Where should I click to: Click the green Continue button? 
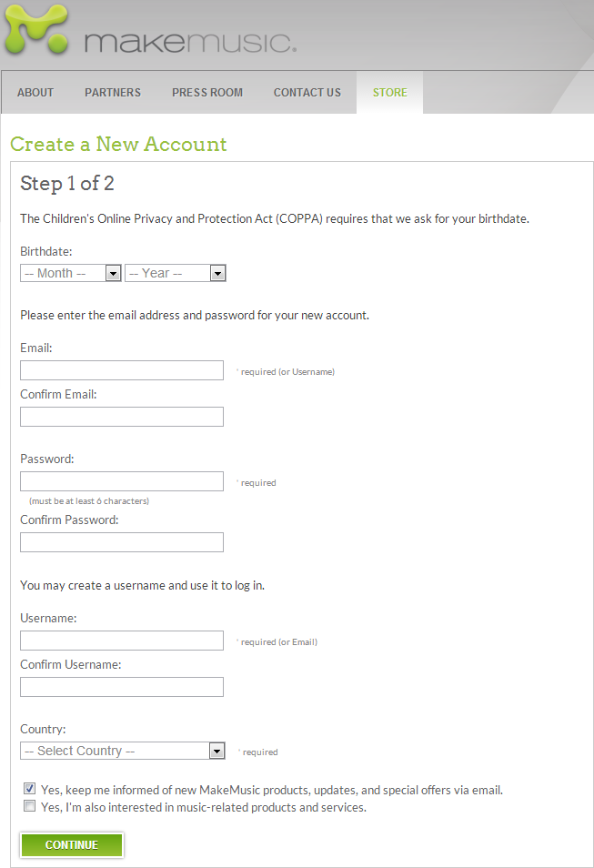(x=72, y=845)
